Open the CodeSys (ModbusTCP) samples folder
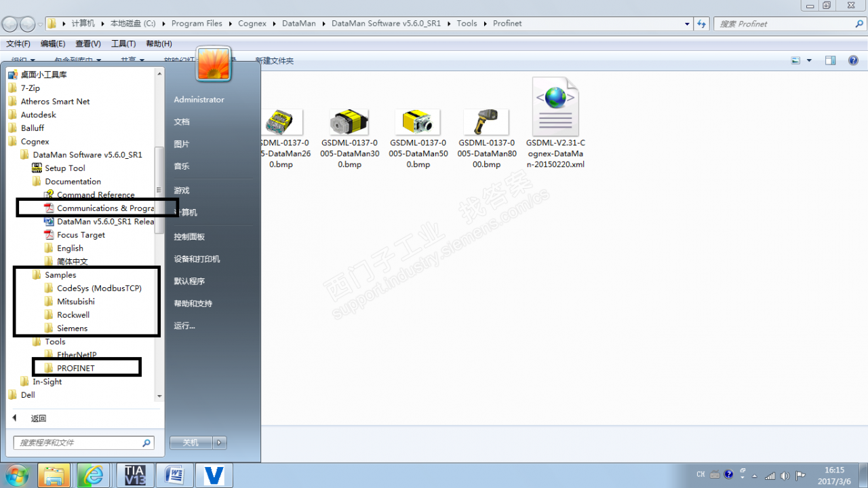Screen dimensions: 868x488 pos(93,288)
